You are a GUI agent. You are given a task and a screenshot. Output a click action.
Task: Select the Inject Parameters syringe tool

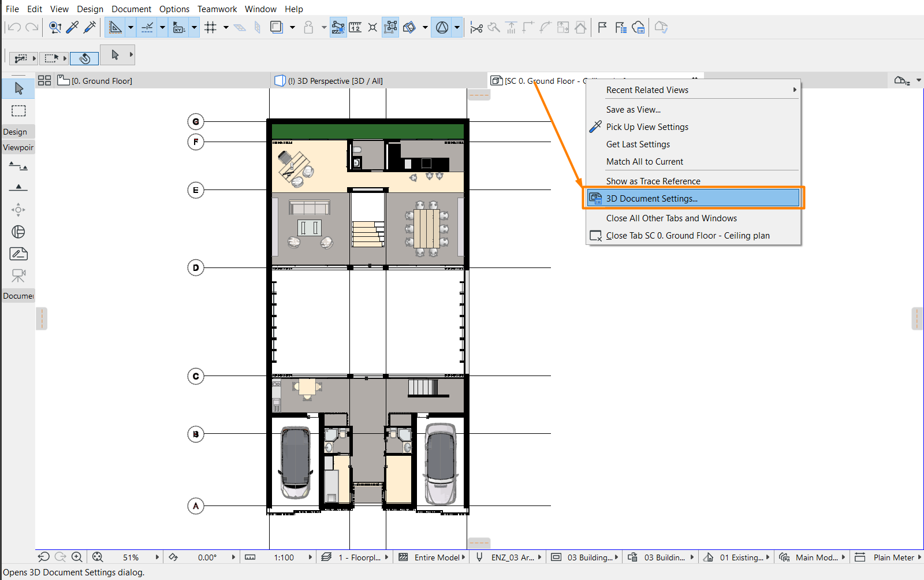click(x=90, y=27)
